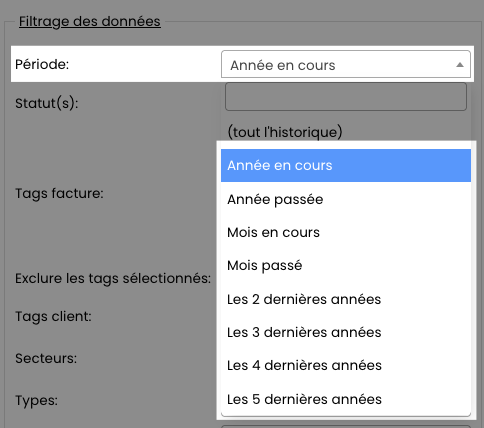
Task: Click the Filtrage des données heading
Action: [90, 22]
